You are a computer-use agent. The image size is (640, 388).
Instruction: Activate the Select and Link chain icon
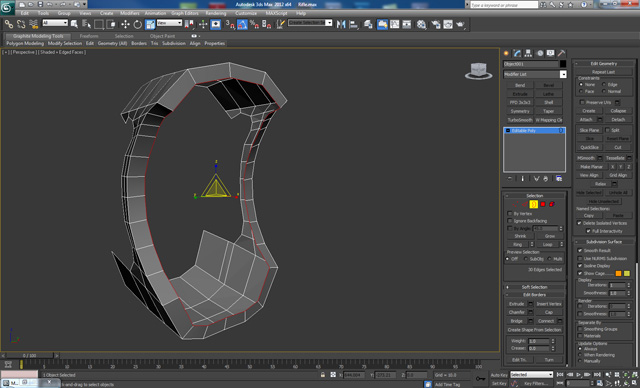click(x=9, y=24)
